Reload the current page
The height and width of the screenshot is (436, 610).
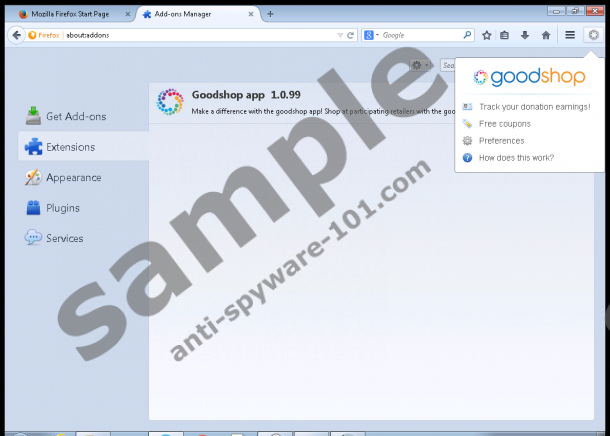pos(350,35)
